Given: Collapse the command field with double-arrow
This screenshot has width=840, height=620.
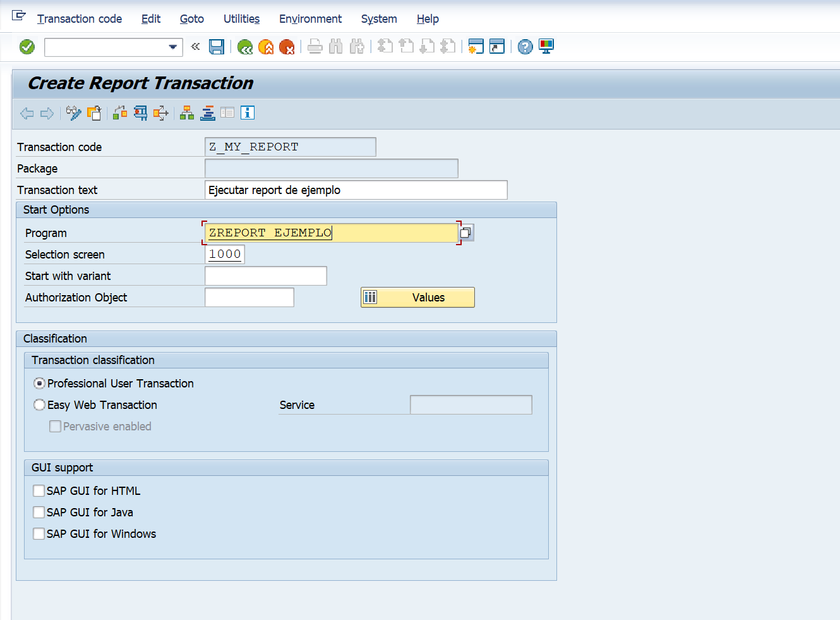Looking at the screenshot, I should [x=196, y=47].
